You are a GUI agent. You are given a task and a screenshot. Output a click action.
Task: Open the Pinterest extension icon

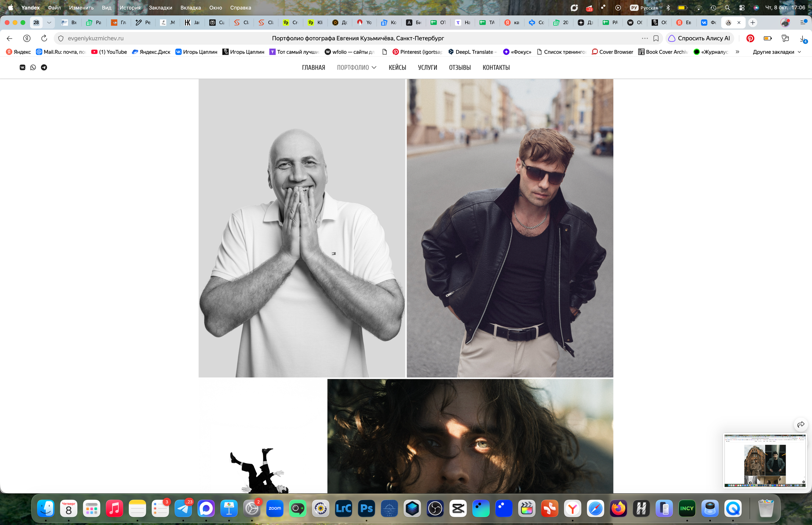click(x=750, y=38)
